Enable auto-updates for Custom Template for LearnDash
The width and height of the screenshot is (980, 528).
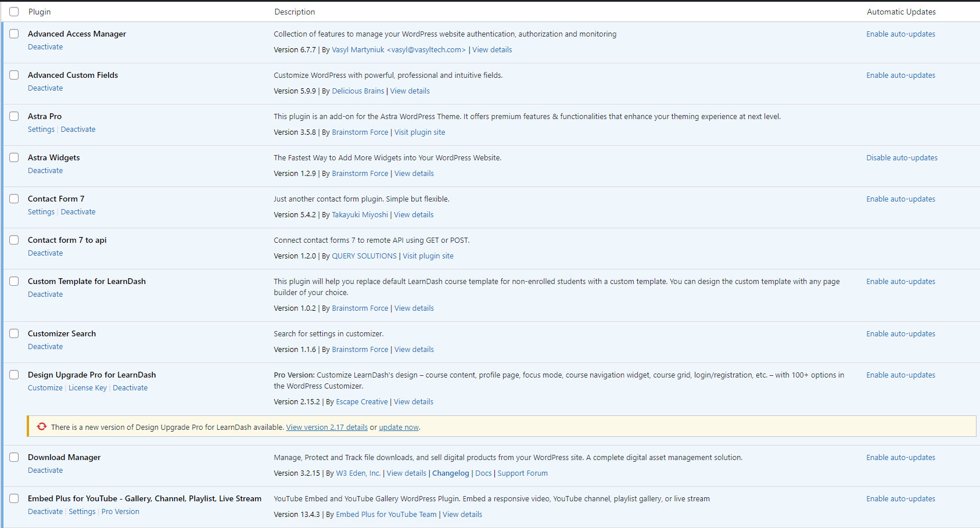[x=901, y=282]
